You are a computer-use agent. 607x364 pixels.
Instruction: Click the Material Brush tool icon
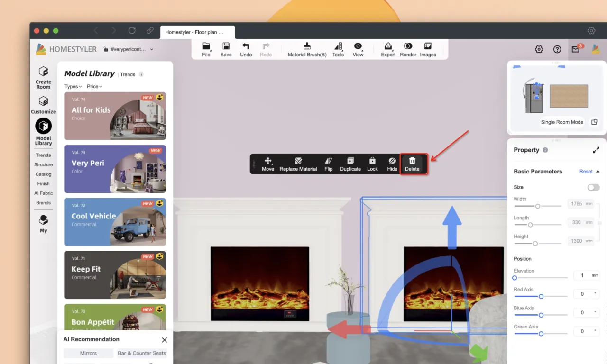(307, 46)
